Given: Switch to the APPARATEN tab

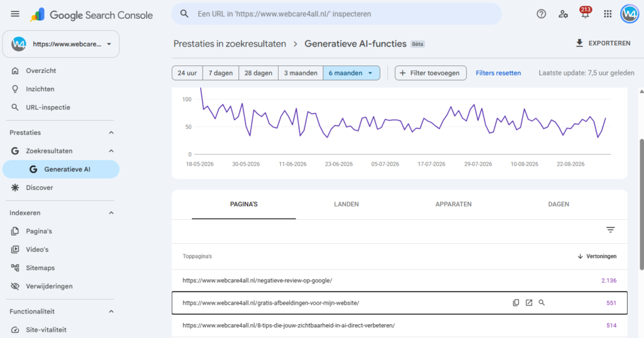Looking at the screenshot, I should [453, 205].
